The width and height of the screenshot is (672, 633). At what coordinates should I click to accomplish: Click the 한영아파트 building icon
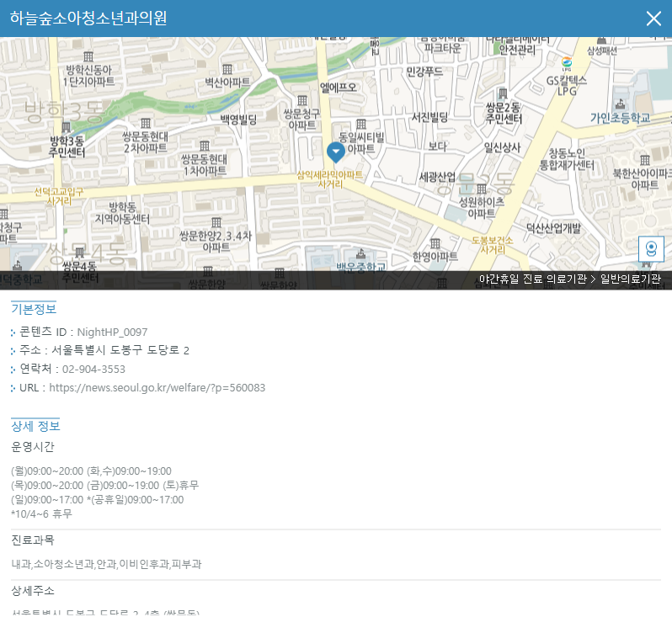tap(435, 244)
